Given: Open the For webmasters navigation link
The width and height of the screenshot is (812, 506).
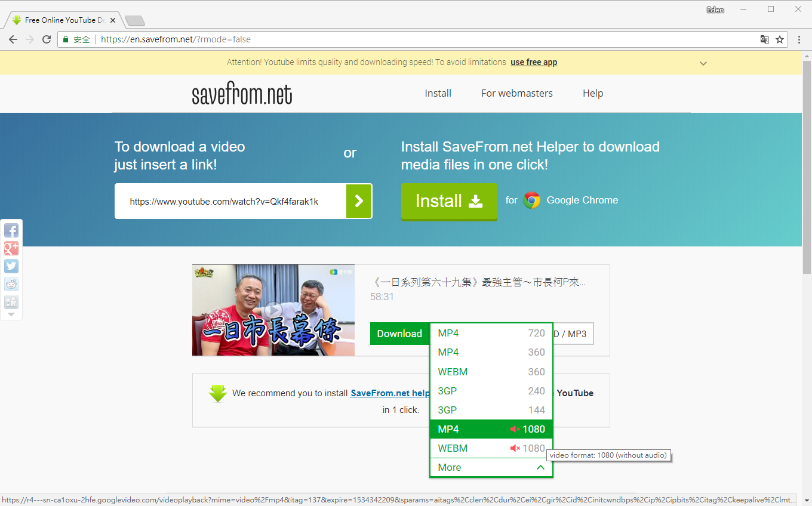Looking at the screenshot, I should coord(517,93).
